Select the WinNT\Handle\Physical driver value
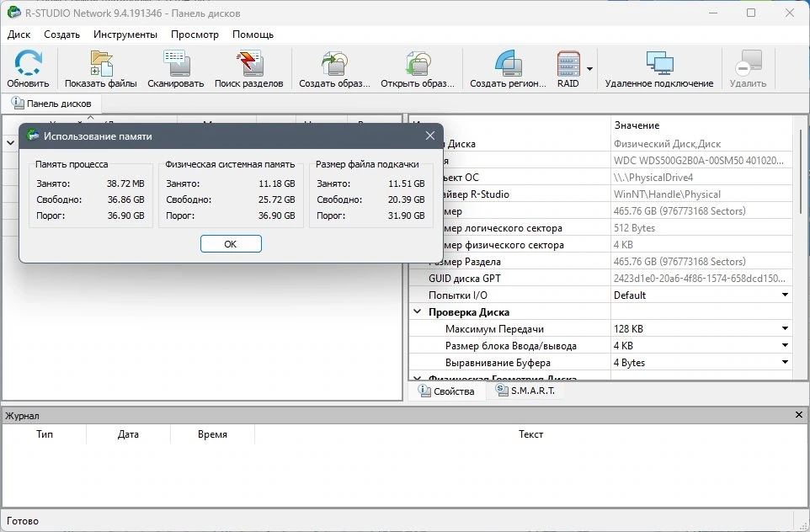 pyautogui.click(x=667, y=194)
